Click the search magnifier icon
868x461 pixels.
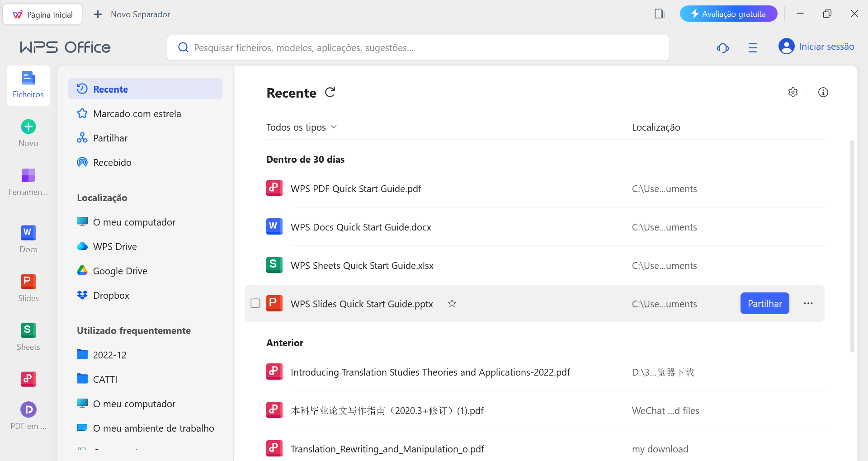pyautogui.click(x=183, y=47)
